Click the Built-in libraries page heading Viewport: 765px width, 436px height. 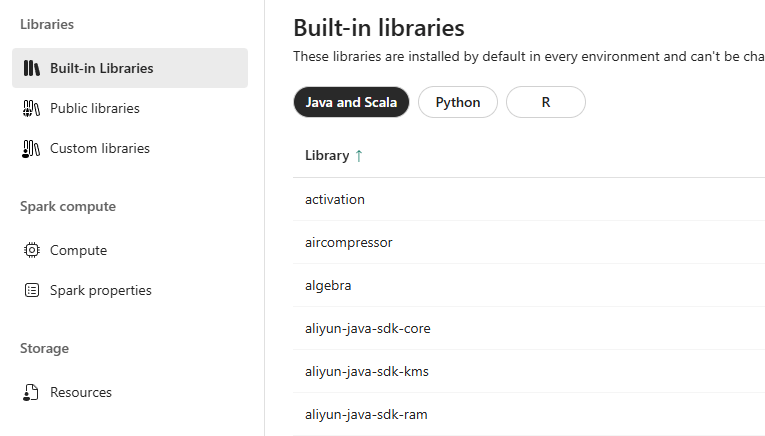point(379,27)
